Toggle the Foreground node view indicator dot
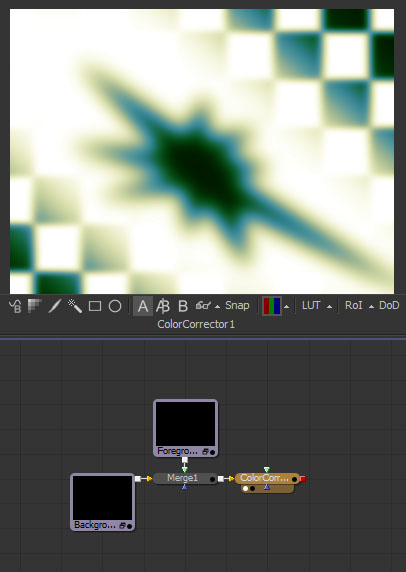 [212, 452]
